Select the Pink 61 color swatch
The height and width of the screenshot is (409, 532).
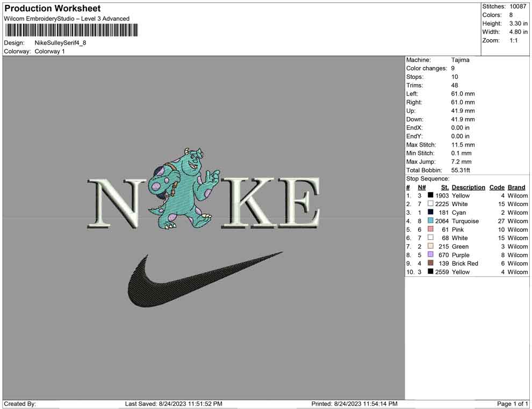[x=430, y=229]
